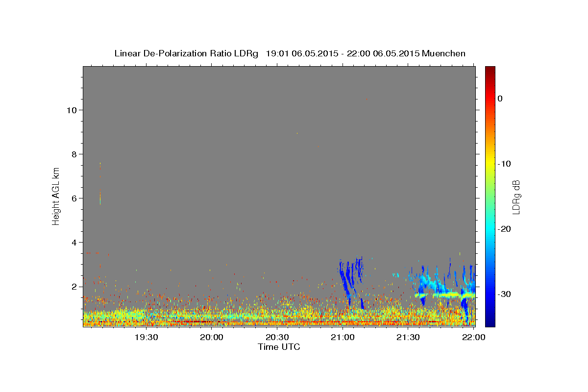Click the yellow section of the colorbar

coord(490,164)
